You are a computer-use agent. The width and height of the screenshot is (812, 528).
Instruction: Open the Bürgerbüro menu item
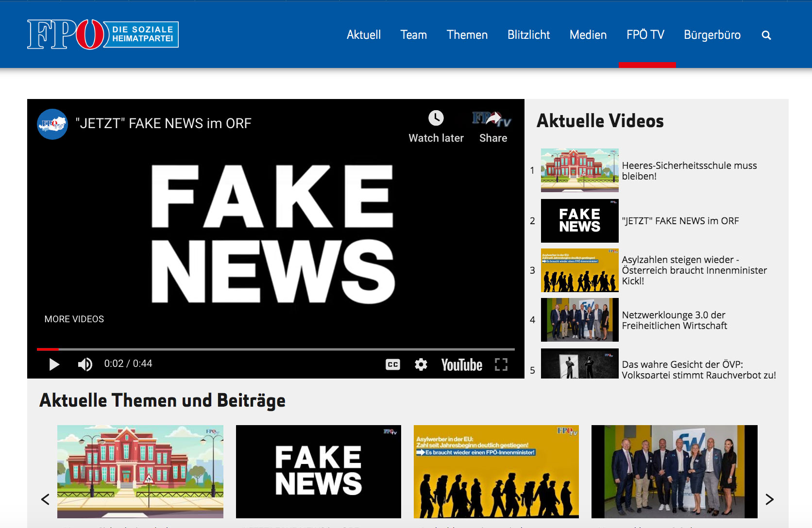click(712, 35)
